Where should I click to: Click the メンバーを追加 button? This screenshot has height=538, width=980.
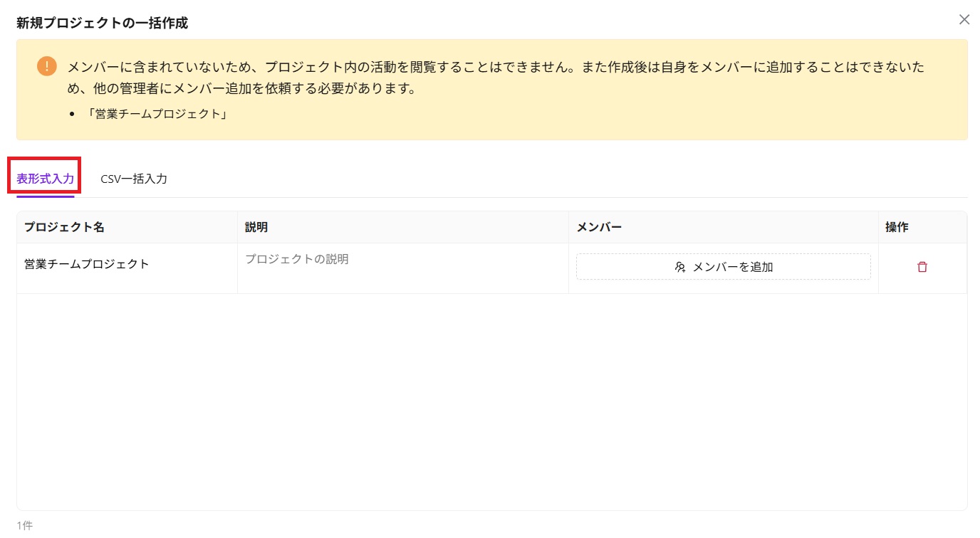(x=723, y=267)
